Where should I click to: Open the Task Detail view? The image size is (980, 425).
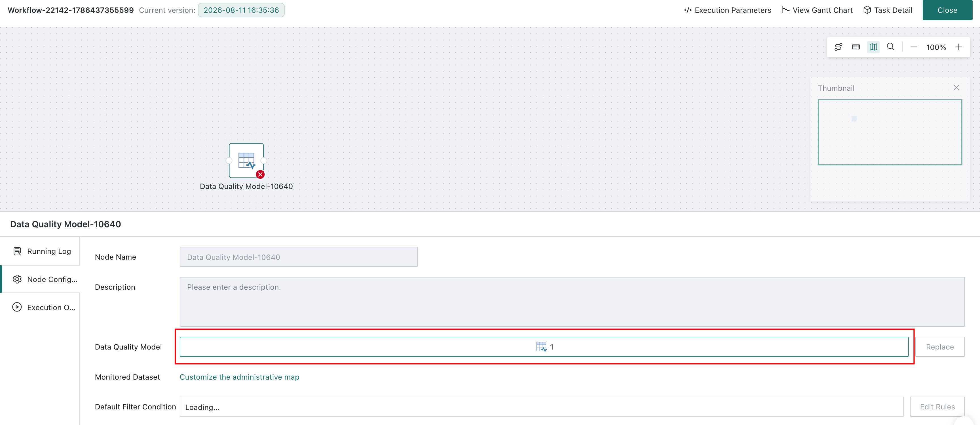coord(888,10)
